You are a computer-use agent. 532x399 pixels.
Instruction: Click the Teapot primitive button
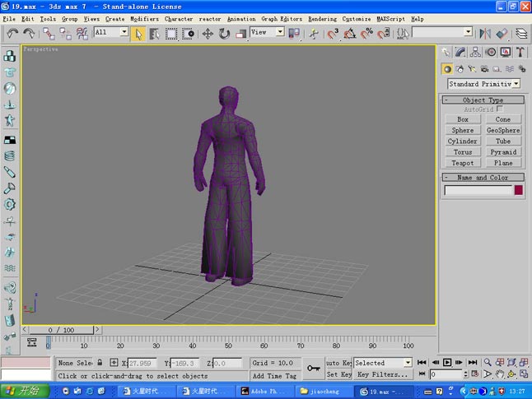463,163
